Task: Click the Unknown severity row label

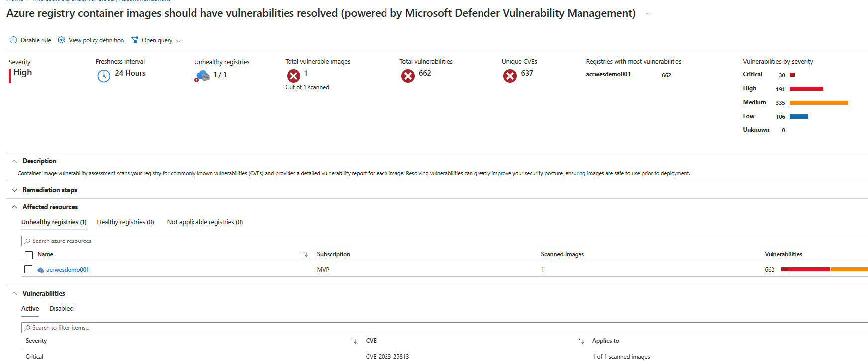Action: (x=756, y=130)
